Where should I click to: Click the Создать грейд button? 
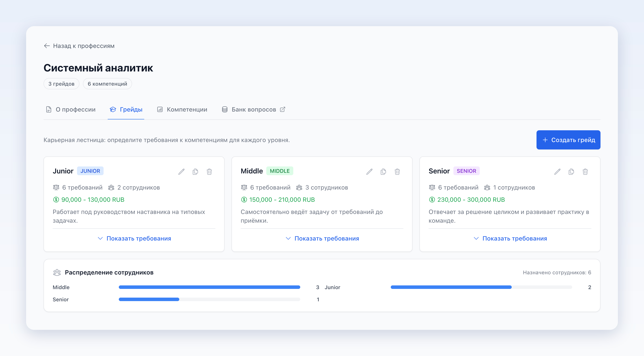(569, 140)
